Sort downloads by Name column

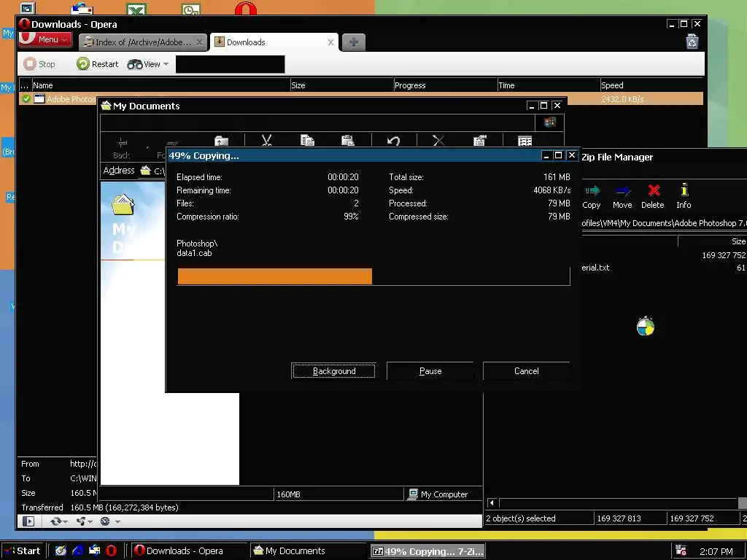(x=160, y=85)
